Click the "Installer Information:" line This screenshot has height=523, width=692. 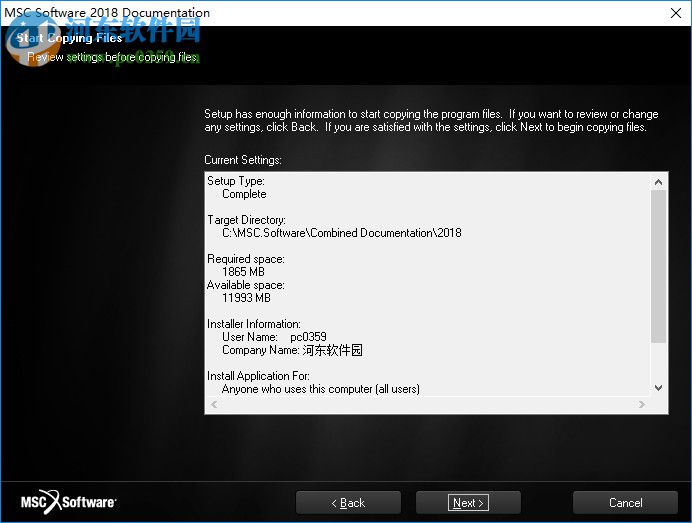(254, 324)
